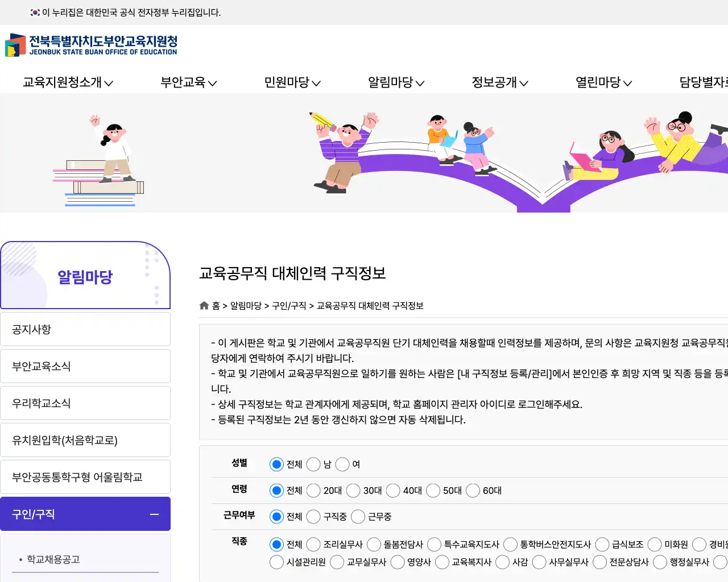Select 남 gender radio button
Viewport: 728px width, 582px height.
(313, 464)
